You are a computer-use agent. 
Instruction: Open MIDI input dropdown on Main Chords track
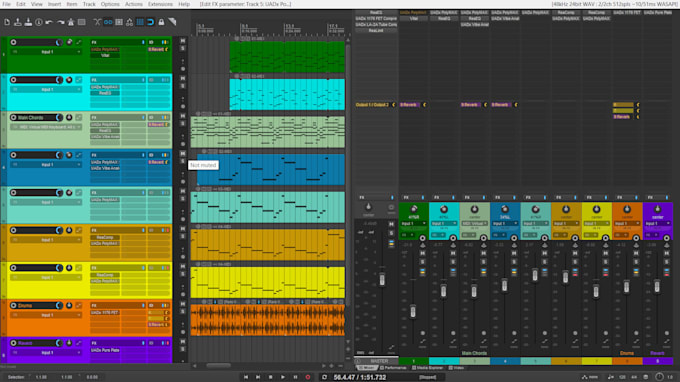(47, 127)
